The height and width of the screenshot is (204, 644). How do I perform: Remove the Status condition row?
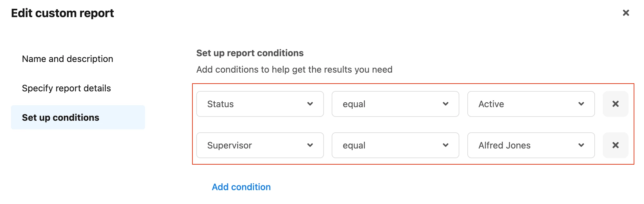pyautogui.click(x=615, y=104)
